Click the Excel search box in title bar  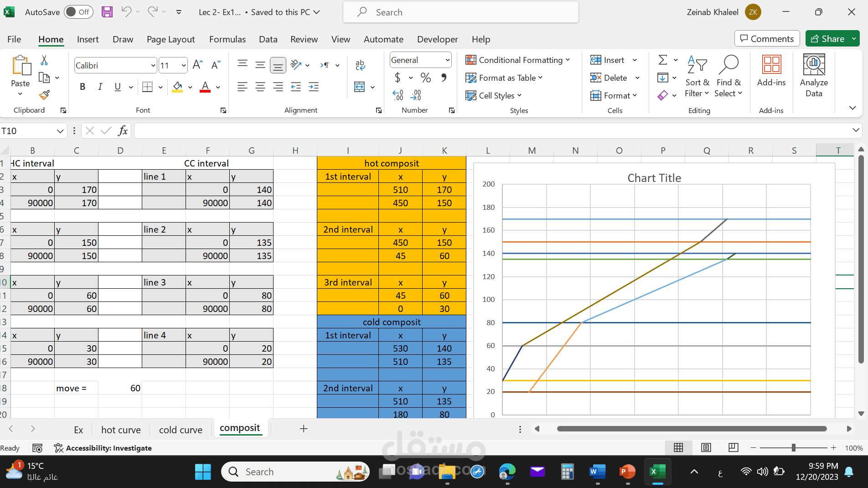[461, 12]
